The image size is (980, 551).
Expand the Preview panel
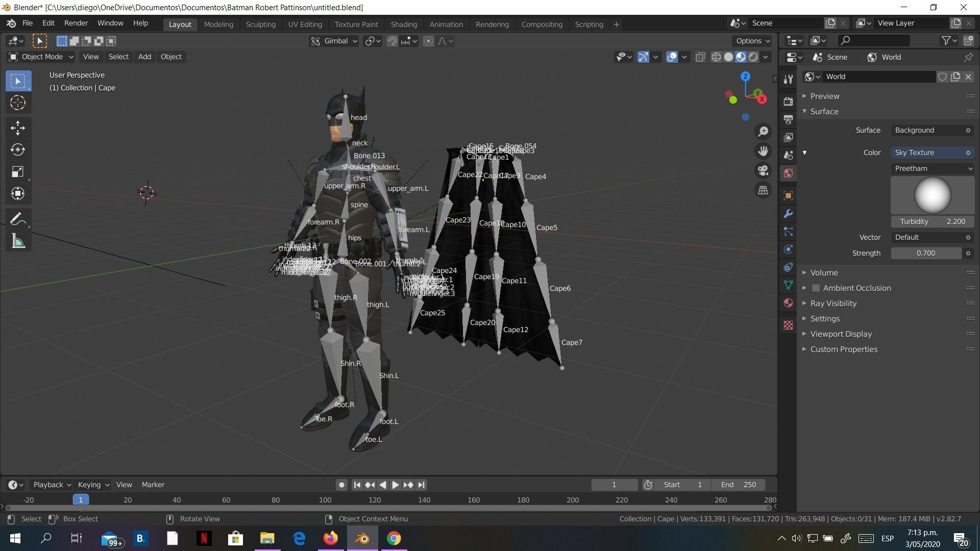[824, 96]
